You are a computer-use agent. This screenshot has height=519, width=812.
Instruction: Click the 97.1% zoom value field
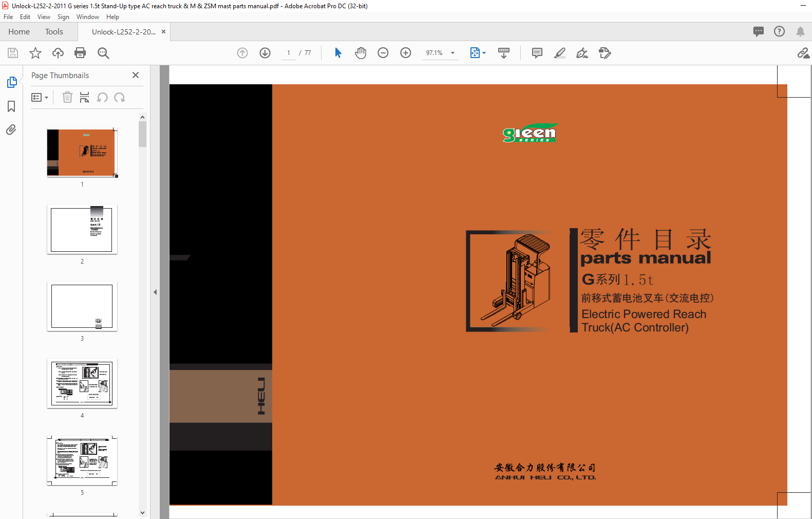[435, 53]
